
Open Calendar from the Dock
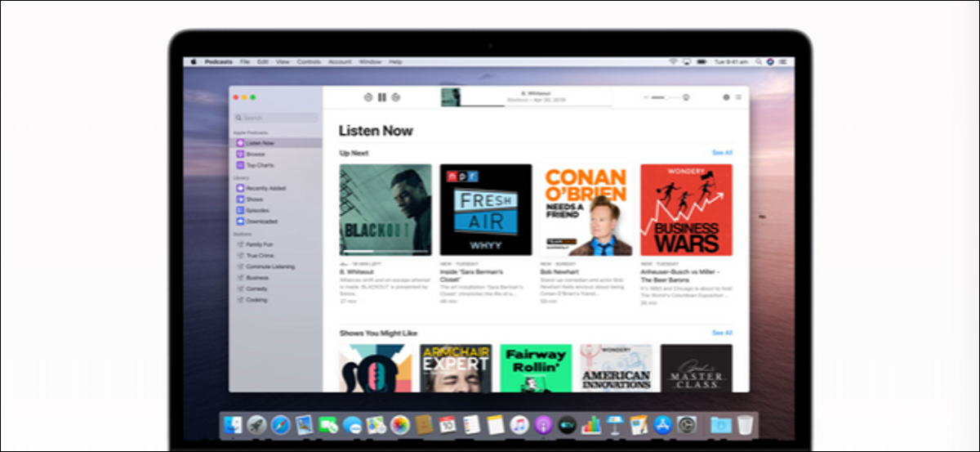click(x=448, y=424)
